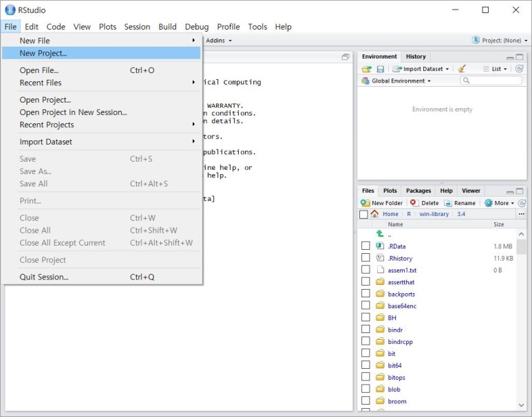The width and height of the screenshot is (532, 417).
Task: Check the box next to bitops
Action: pyautogui.click(x=365, y=376)
